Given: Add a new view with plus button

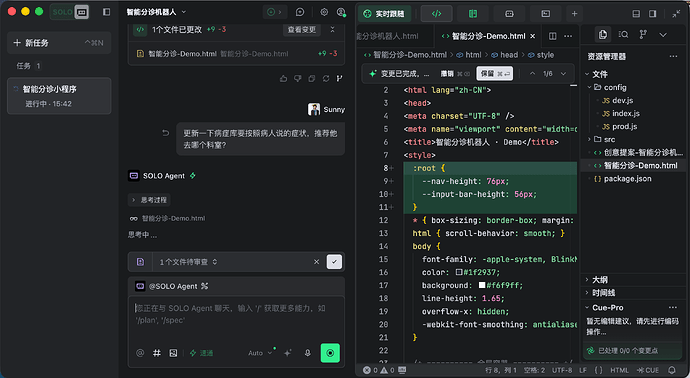Looking at the screenshot, I should (x=574, y=14).
